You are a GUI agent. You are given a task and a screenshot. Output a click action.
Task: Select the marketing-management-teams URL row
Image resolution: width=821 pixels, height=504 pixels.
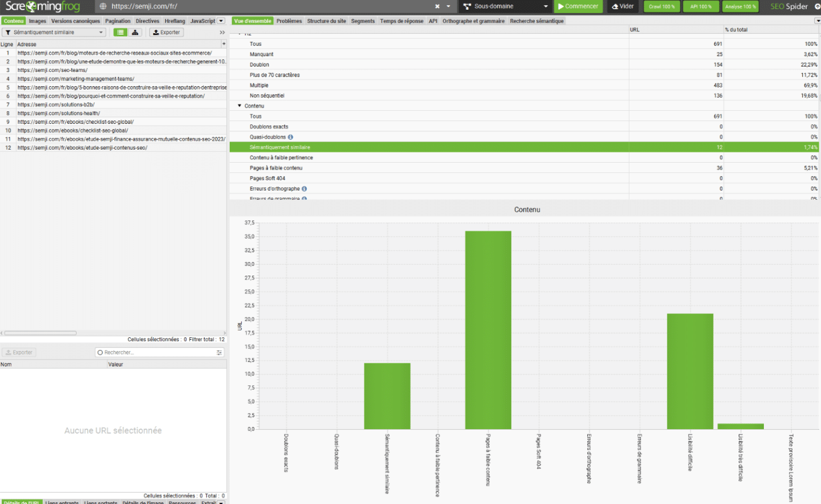pos(113,79)
